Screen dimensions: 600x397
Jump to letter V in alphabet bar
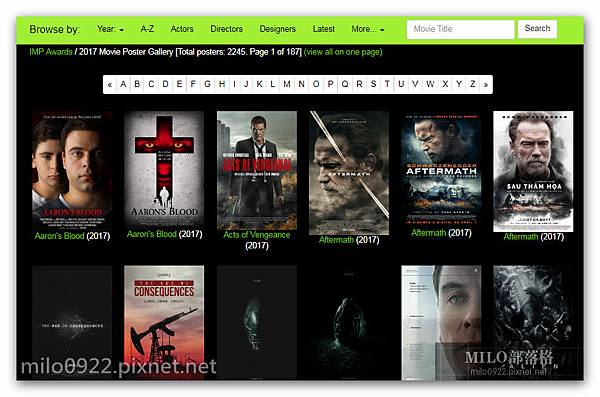point(415,84)
